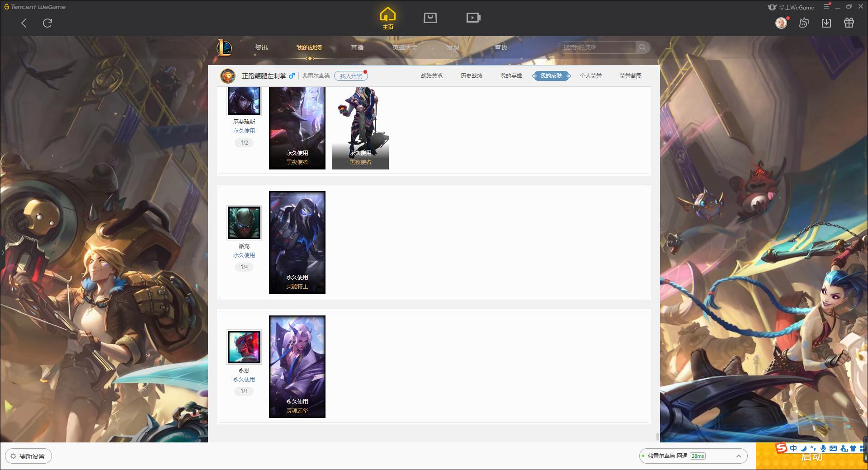Switch to the 直播 tab
The width and height of the screenshot is (868, 470).
(357, 47)
